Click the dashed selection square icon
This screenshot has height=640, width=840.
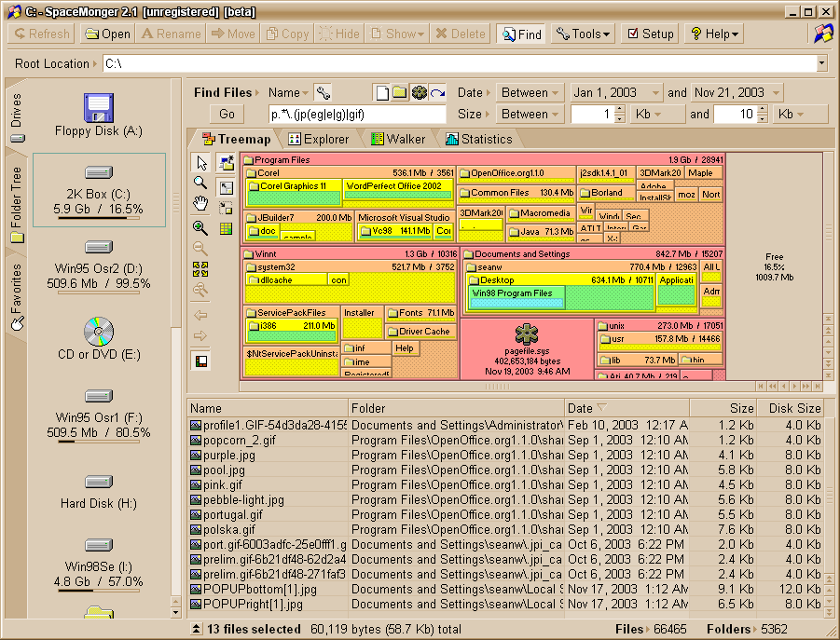click(226, 208)
